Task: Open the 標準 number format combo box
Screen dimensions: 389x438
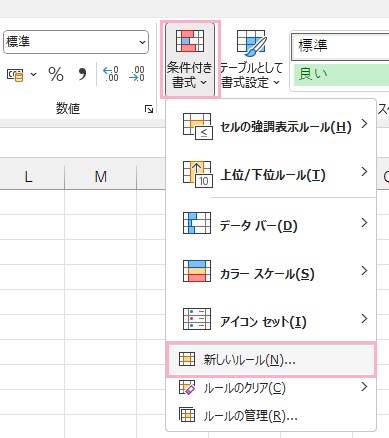Action: (x=76, y=42)
